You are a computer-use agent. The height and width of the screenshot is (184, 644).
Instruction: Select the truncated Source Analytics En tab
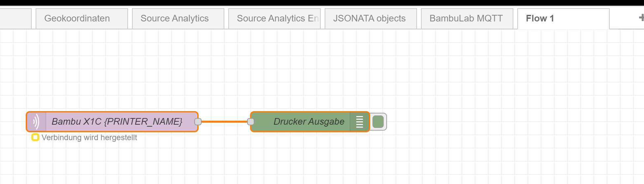pos(274,18)
